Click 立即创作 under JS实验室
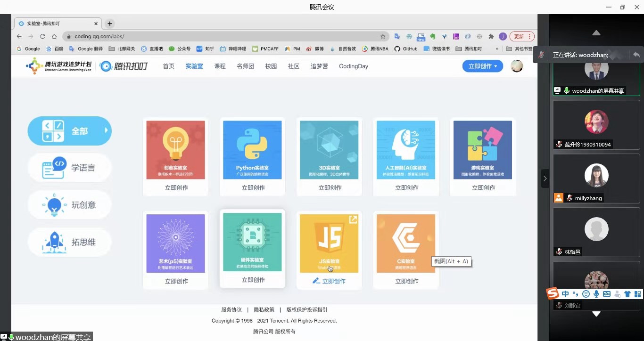 tap(329, 281)
